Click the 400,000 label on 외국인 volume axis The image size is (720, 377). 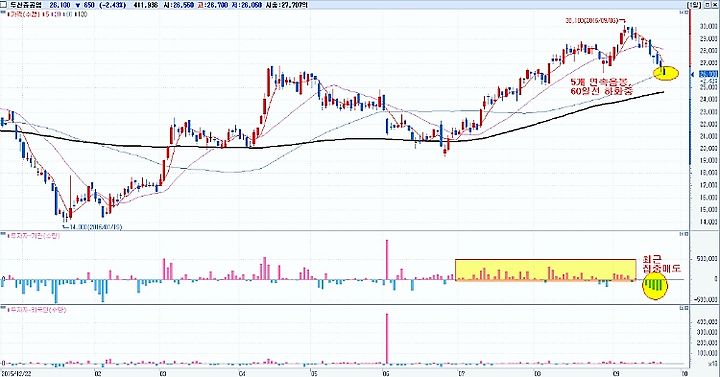coord(708,322)
